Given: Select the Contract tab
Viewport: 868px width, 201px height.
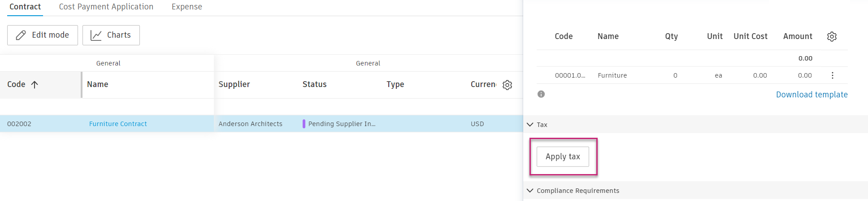Looking at the screenshot, I should 25,7.
